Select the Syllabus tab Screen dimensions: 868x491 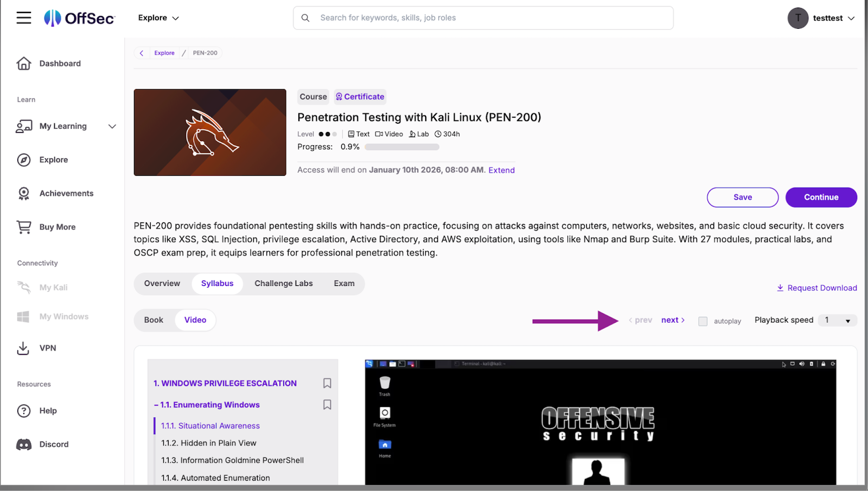(x=217, y=283)
